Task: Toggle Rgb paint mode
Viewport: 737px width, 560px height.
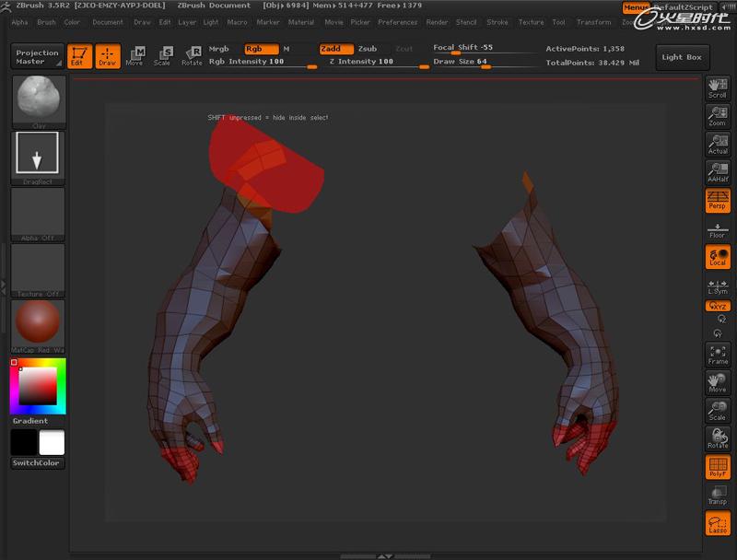Action: click(262, 49)
